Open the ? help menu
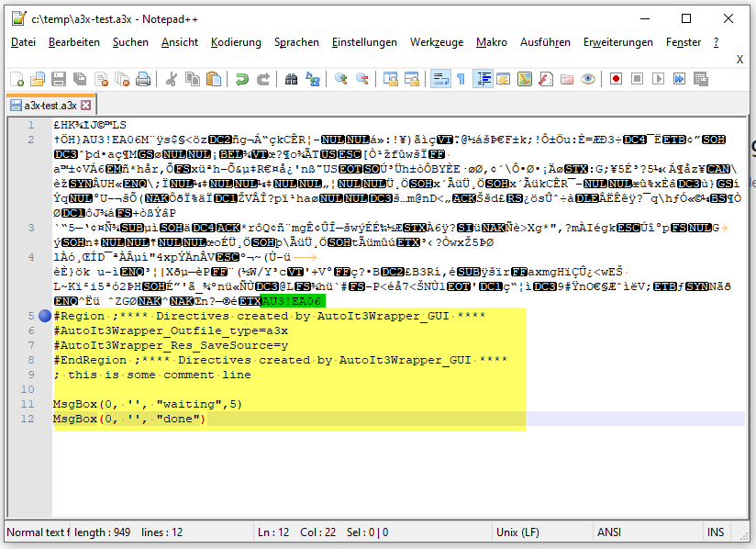Viewport: 756px width, 549px height. 716,42
